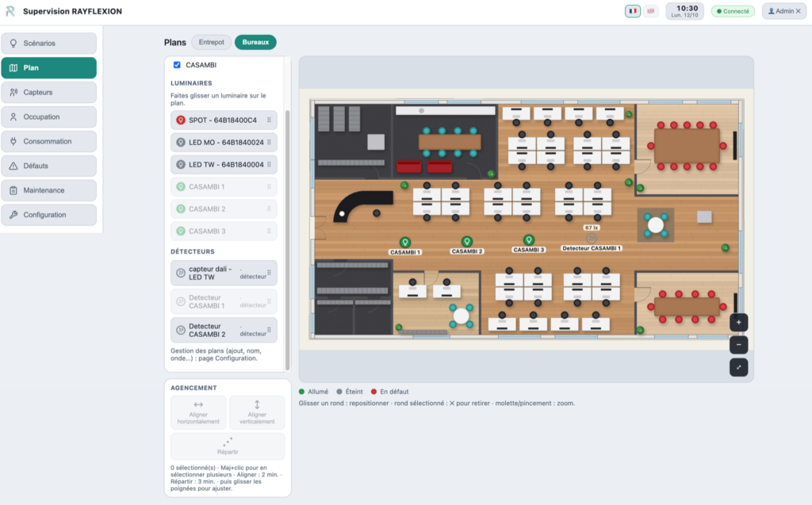Image resolution: width=812 pixels, height=505 pixels.
Task: Select Detecteur CASAMBI 2 in detector list
Action: coord(224,330)
